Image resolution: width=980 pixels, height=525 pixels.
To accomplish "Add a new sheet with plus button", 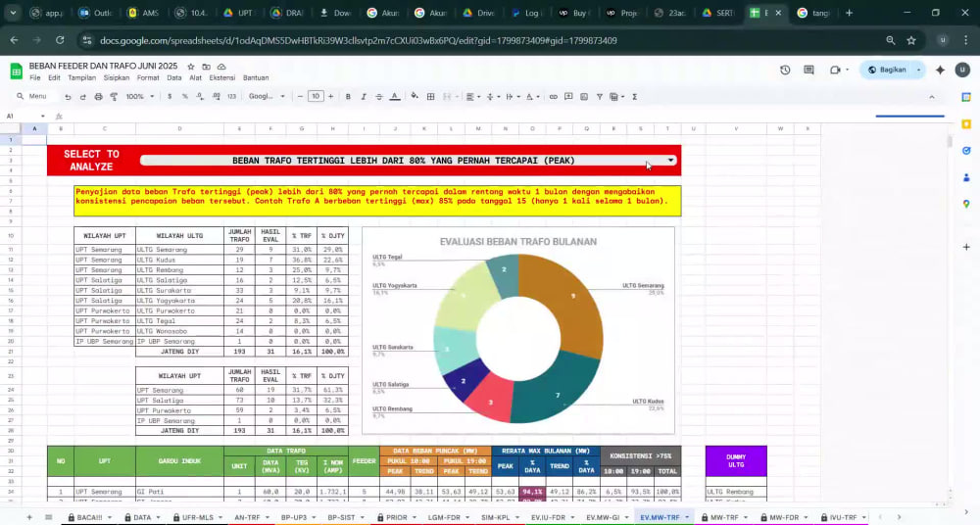I will point(28,517).
